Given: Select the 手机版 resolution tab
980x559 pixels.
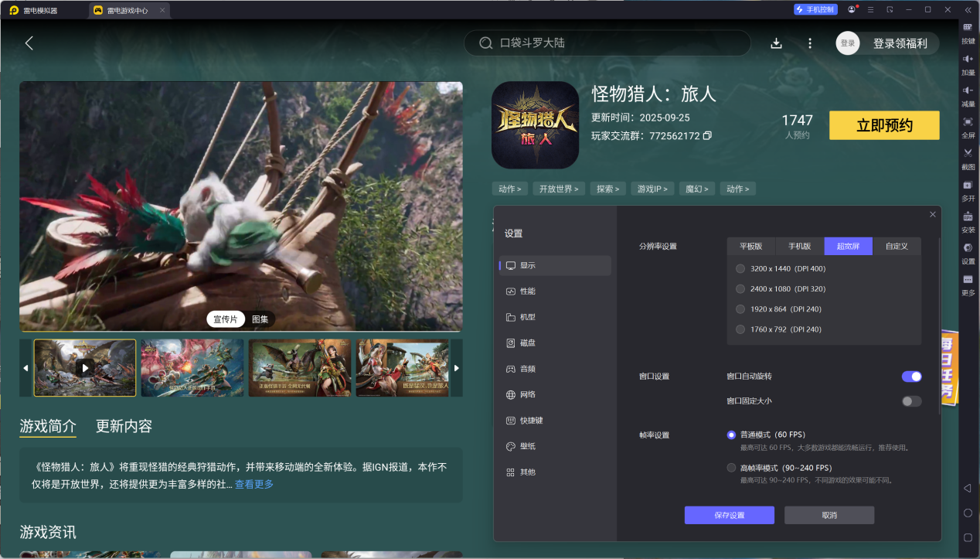Looking at the screenshot, I should coord(800,246).
